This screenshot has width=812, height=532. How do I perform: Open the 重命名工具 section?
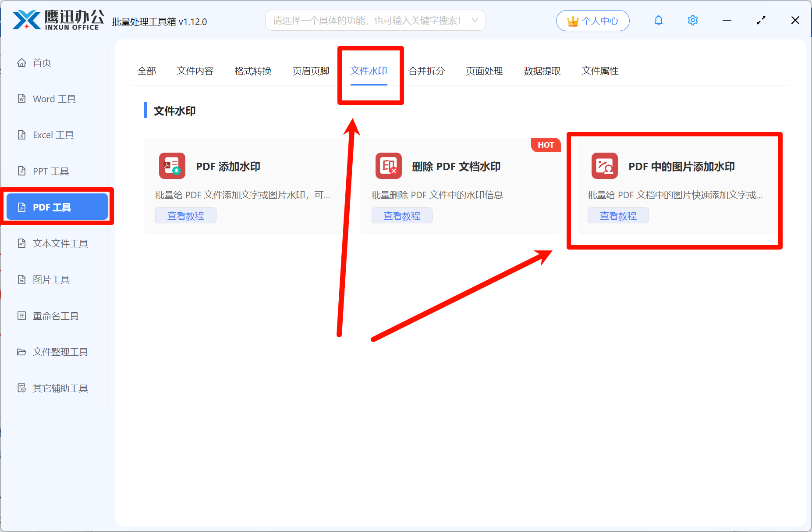(x=54, y=316)
